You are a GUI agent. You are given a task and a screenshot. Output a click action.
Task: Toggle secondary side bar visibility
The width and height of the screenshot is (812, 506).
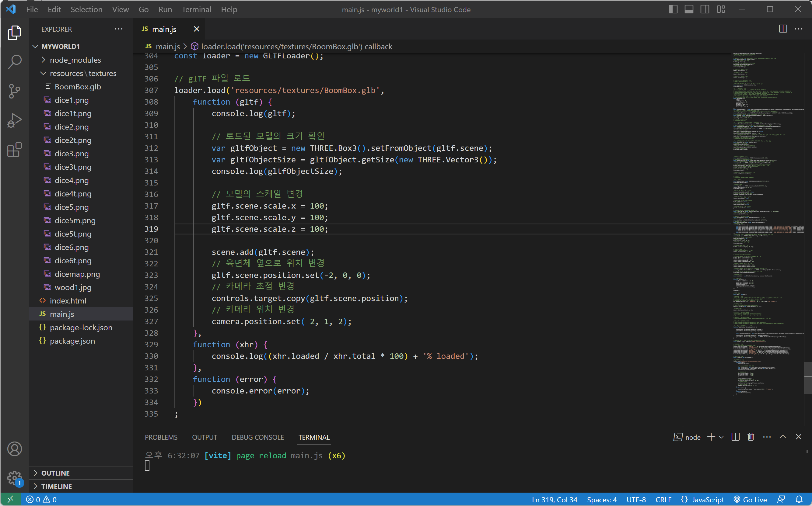pos(705,9)
